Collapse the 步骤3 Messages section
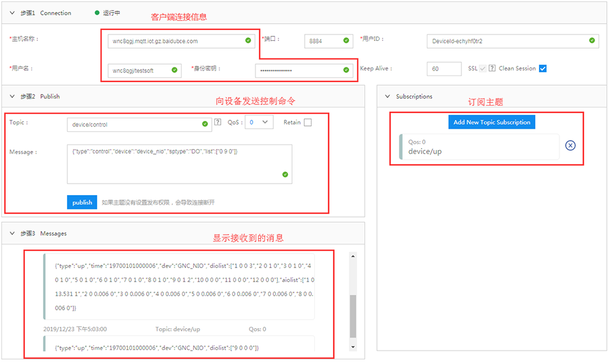608x364 pixels. tap(12, 233)
